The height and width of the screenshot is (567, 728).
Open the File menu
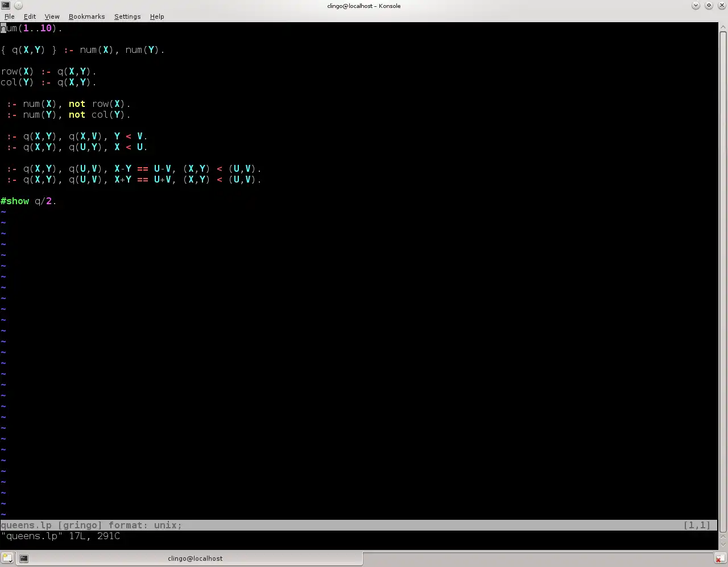click(10, 16)
